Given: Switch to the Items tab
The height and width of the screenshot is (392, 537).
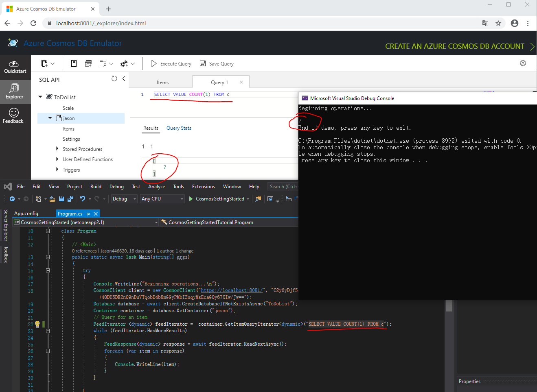Looking at the screenshot, I should 162,83.
